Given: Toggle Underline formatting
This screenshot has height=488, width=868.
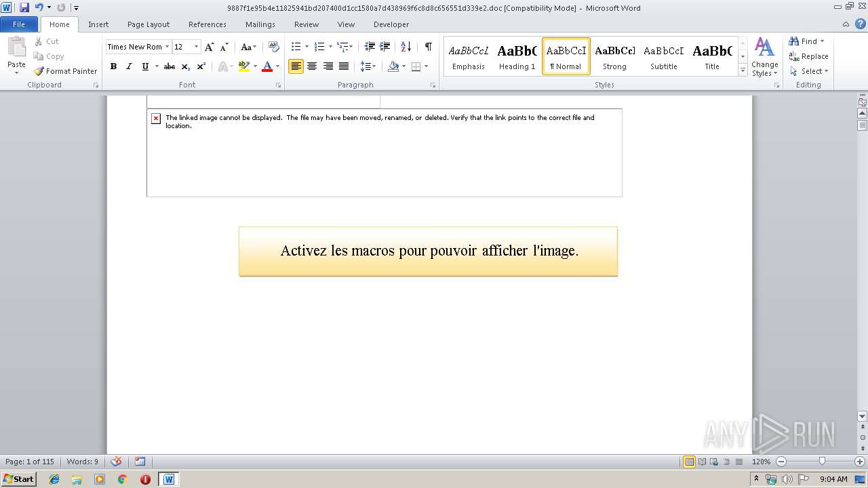Looking at the screenshot, I should [x=145, y=66].
